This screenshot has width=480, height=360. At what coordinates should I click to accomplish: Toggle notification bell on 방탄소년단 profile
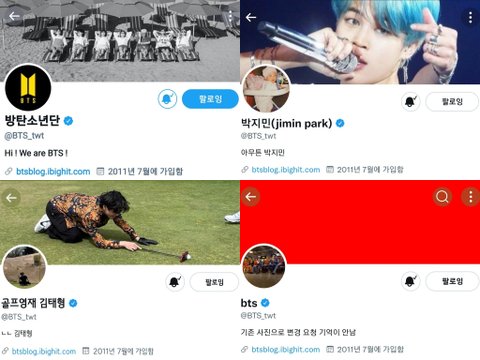click(167, 99)
